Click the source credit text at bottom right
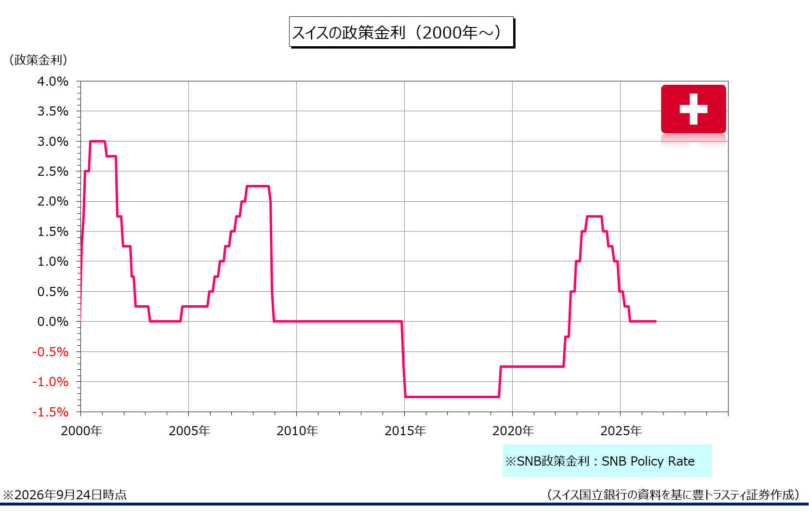The height and width of the screenshot is (532, 809). 673,494
